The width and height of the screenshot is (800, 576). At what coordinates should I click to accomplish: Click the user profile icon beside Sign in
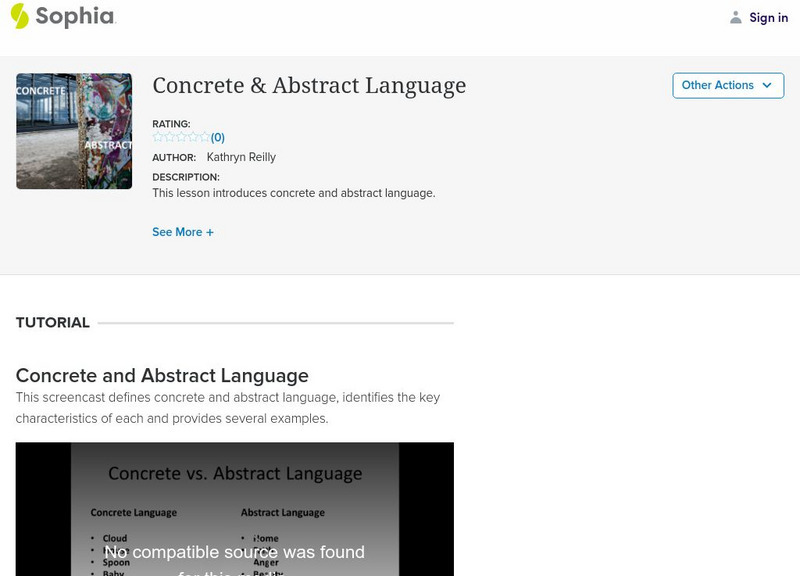click(735, 17)
